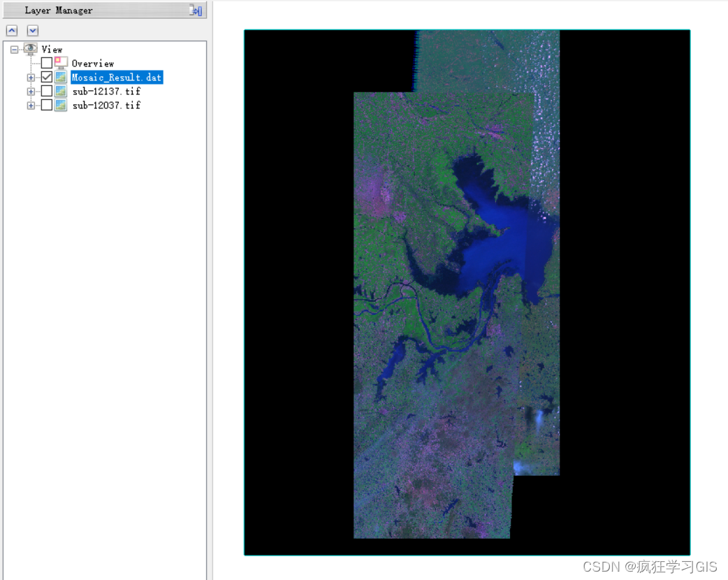Enable the Overview checkbox
This screenshot has height=580, width=728.
tap(46, 63)
